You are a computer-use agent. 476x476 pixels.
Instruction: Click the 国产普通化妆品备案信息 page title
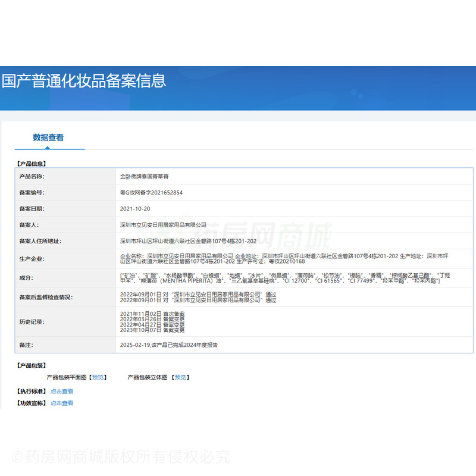point(84,81)
